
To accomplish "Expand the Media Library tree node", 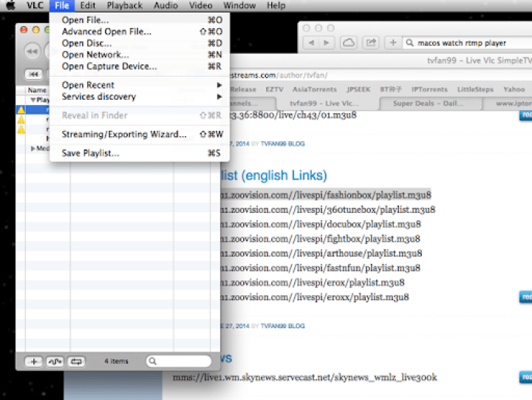I will [x=33, y=149].
